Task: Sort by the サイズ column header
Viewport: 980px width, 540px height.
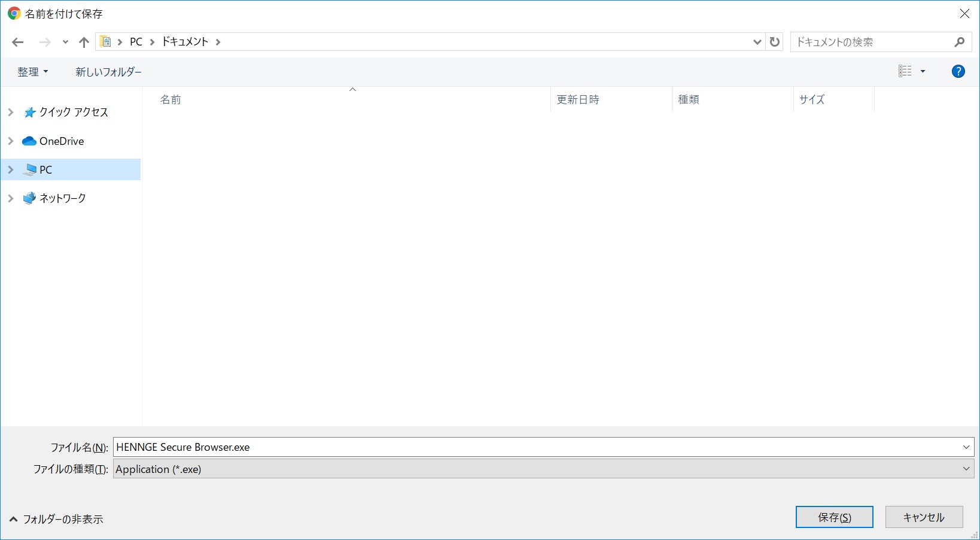Action: point(834,99)
